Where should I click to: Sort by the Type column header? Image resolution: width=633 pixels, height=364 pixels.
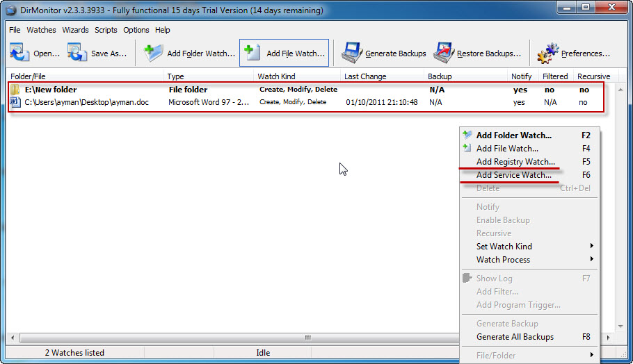click(x=208, y=76)
